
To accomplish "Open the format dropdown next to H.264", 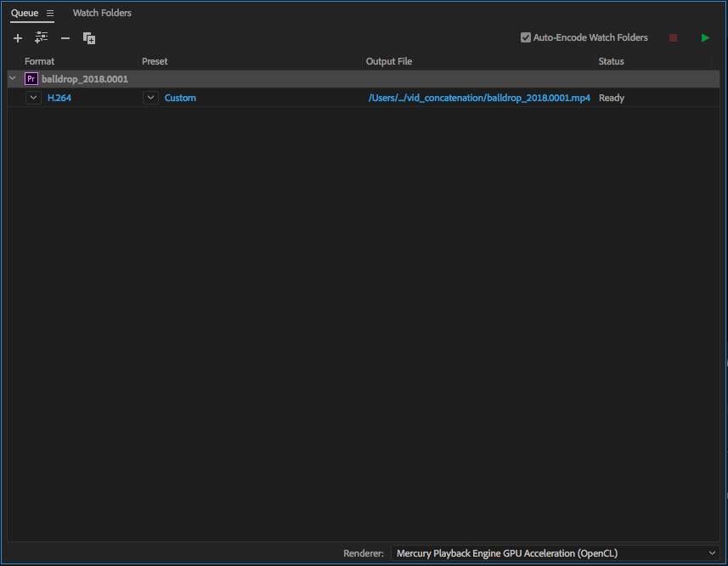I will [x=33, y=98].
